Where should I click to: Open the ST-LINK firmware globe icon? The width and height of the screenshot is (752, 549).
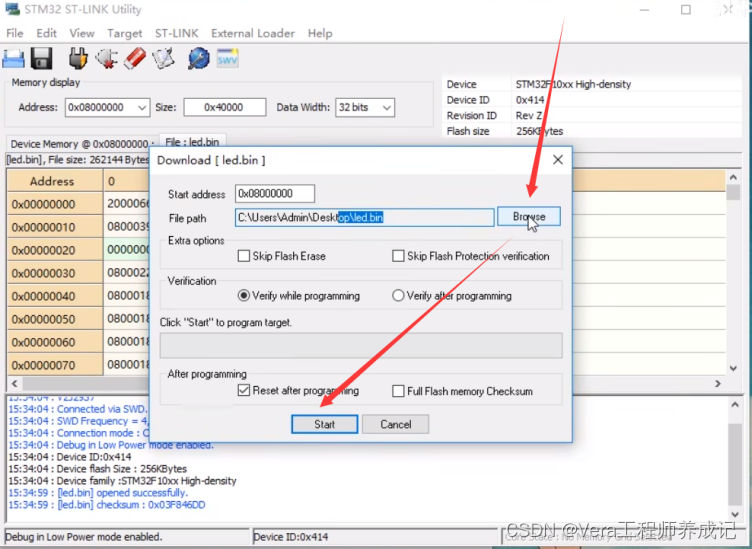[199, 58]
